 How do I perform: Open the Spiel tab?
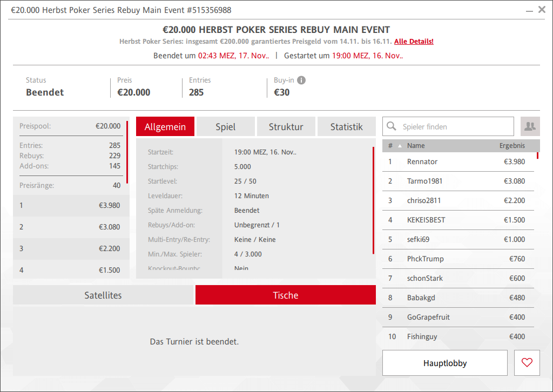click(x=225, y=127)
